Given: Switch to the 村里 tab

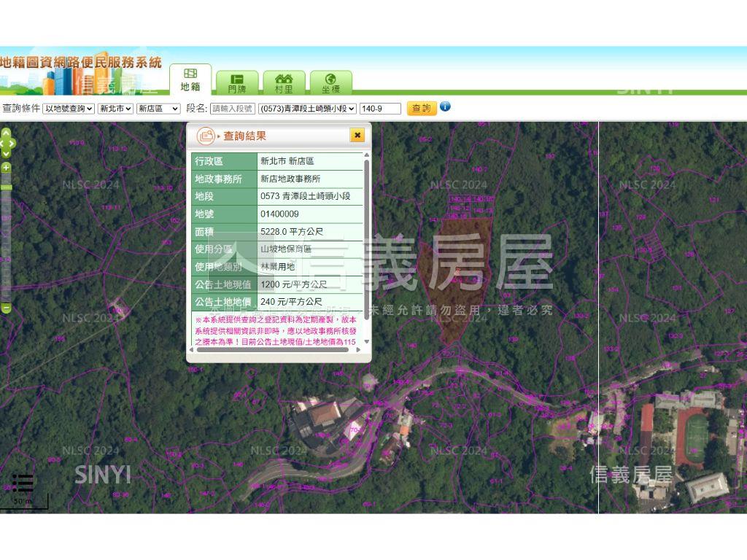Looking at the screenshot, I should tap(284, 83).
